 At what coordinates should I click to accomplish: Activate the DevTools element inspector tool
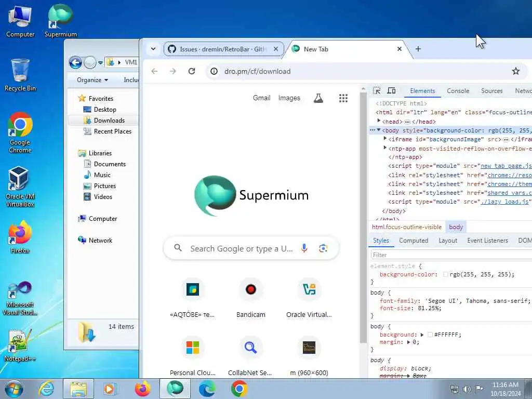377,90
